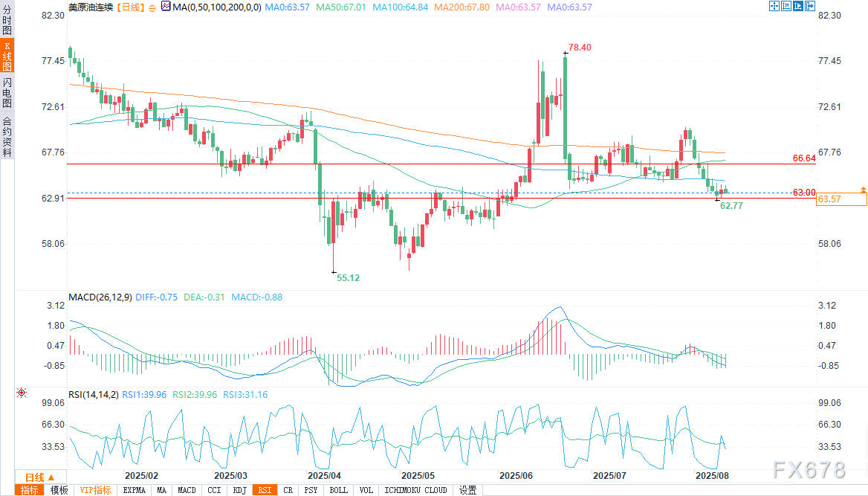Click the shrink-chart axis icon
Viewport: 868px width, 496px height.
(787, 6)
